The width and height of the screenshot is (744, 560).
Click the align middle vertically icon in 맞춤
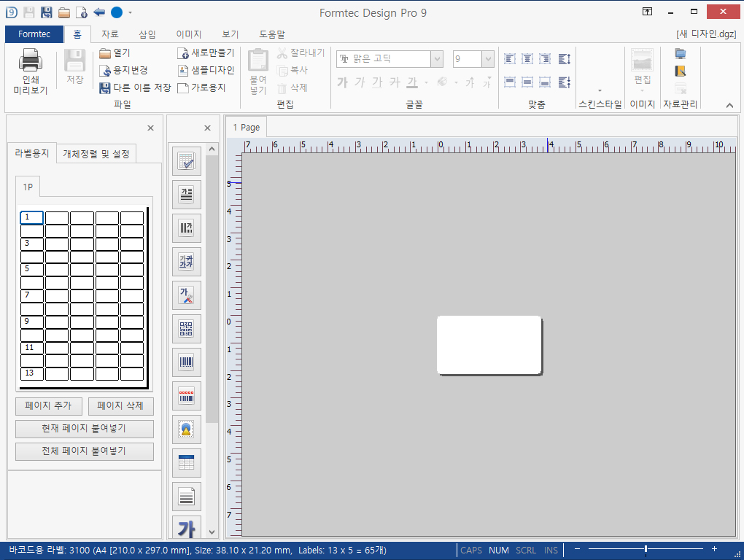527,82
